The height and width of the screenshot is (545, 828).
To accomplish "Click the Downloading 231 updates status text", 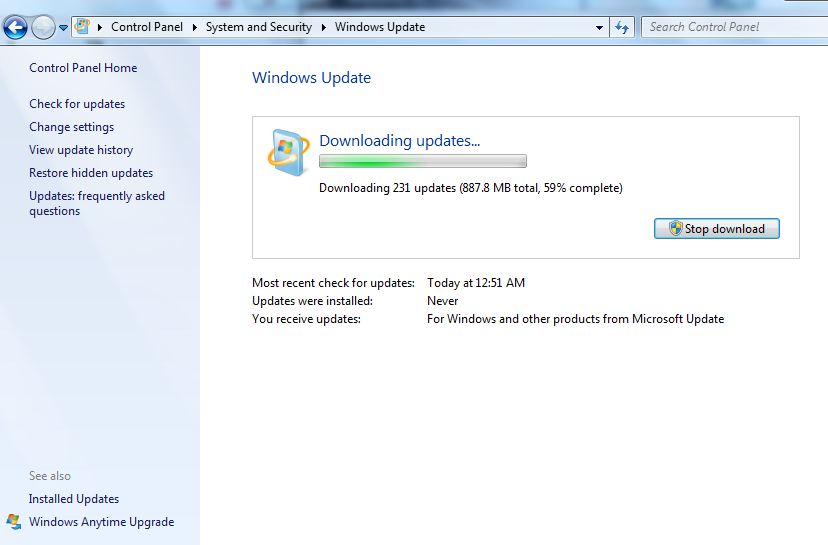I will tap(471, 188).
